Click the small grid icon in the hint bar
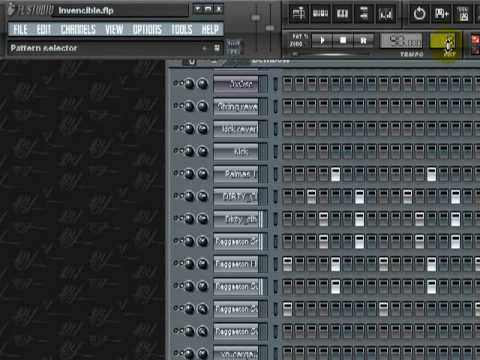Image resolution: width=480 pixels, height=360 pixels. 217,48
